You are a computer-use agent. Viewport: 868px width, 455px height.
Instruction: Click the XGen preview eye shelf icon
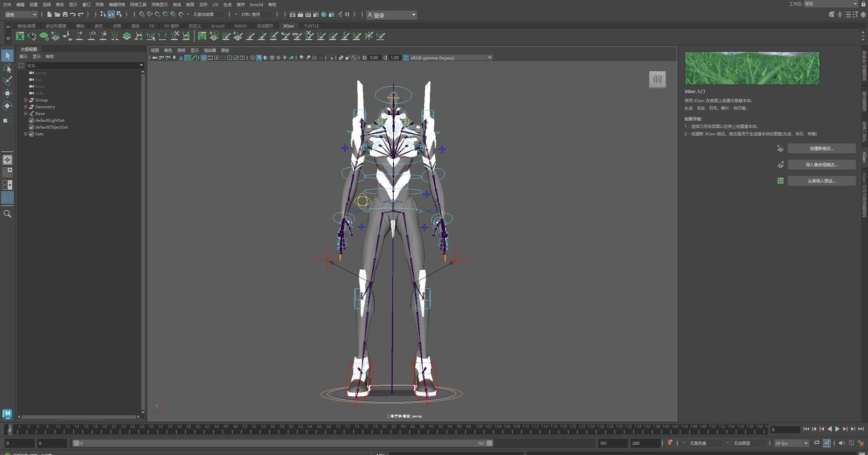32,36
